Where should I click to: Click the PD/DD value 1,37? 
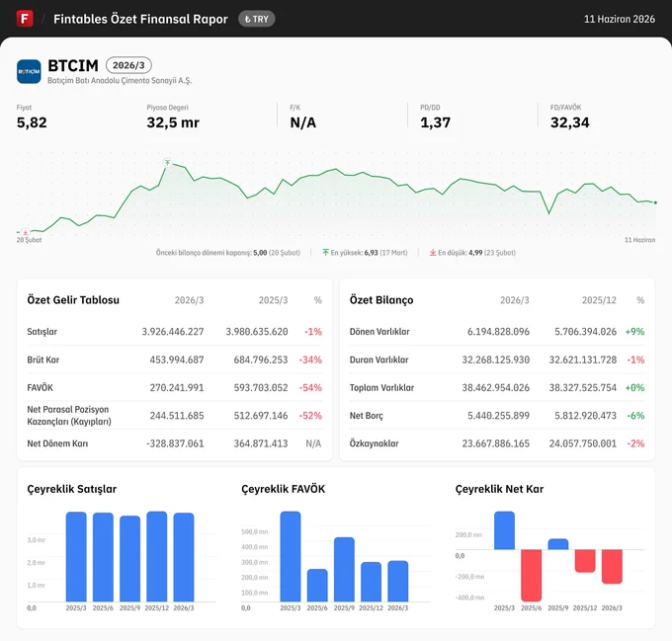pos(436,122)
